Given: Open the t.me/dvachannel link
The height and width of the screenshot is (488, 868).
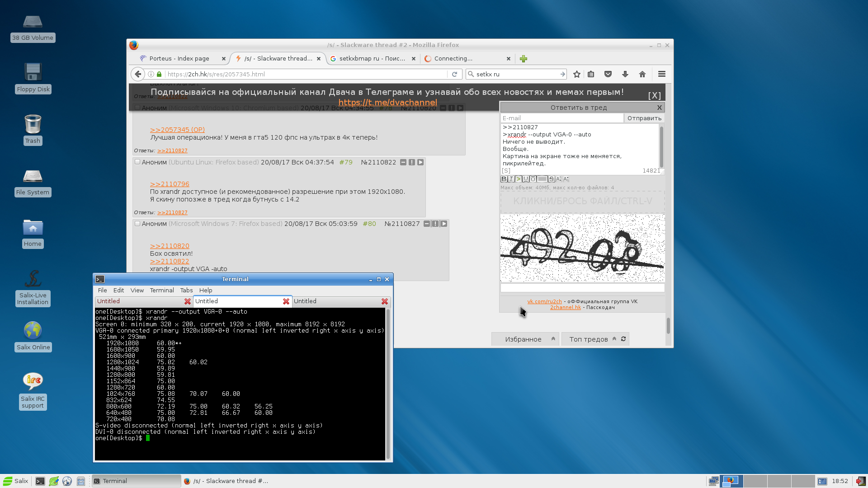Looking at the screenshot, I should click(x=387, y=102).
